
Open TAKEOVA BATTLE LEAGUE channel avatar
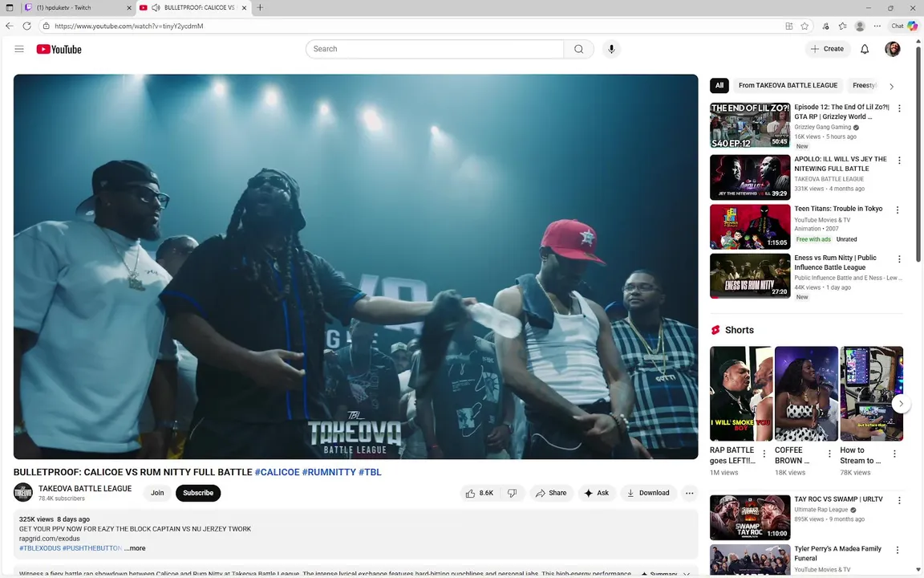[23, 492]
